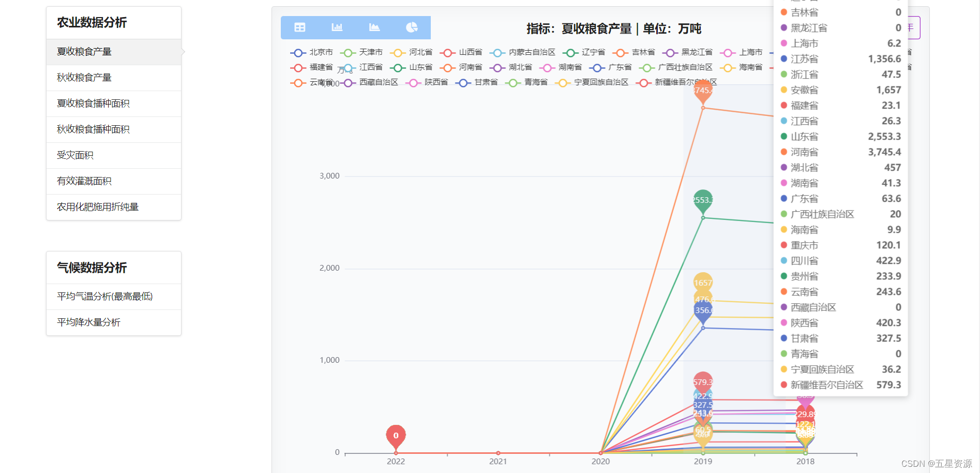Toggle 内蒙古自治区 legend item
Viewport: 980px width, 473px height.
tap(522, 52)
